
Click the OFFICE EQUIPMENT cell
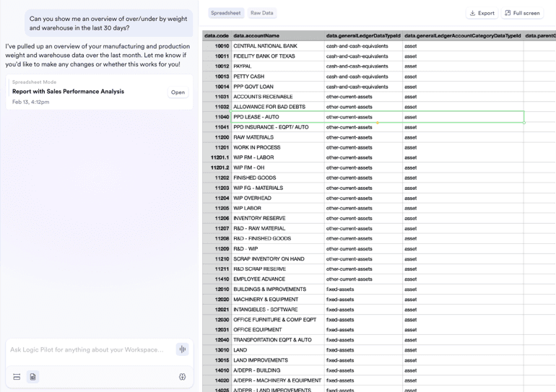pos(278,330)
